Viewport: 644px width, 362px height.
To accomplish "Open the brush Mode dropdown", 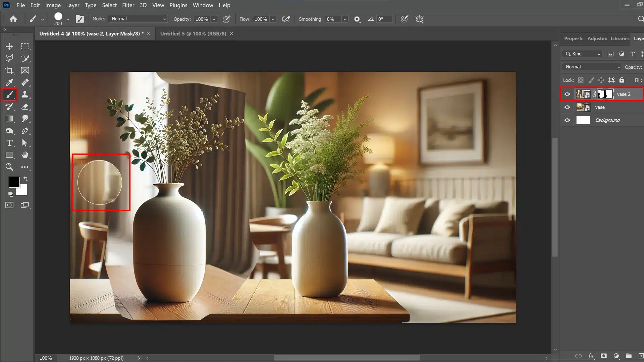I will (x=138, y=19).
